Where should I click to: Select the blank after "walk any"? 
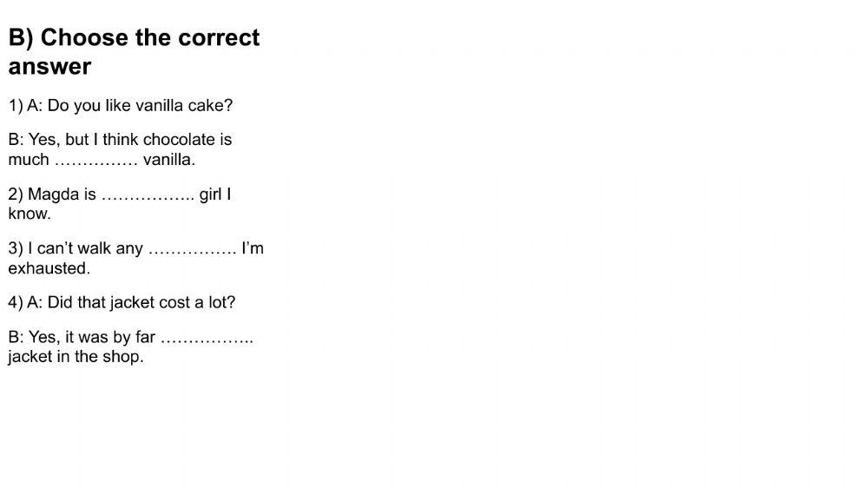[192, 248]
